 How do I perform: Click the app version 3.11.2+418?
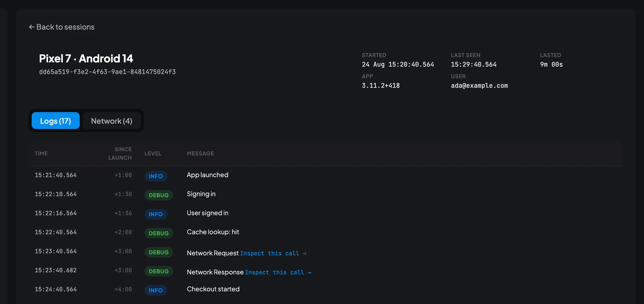(381, 86)
